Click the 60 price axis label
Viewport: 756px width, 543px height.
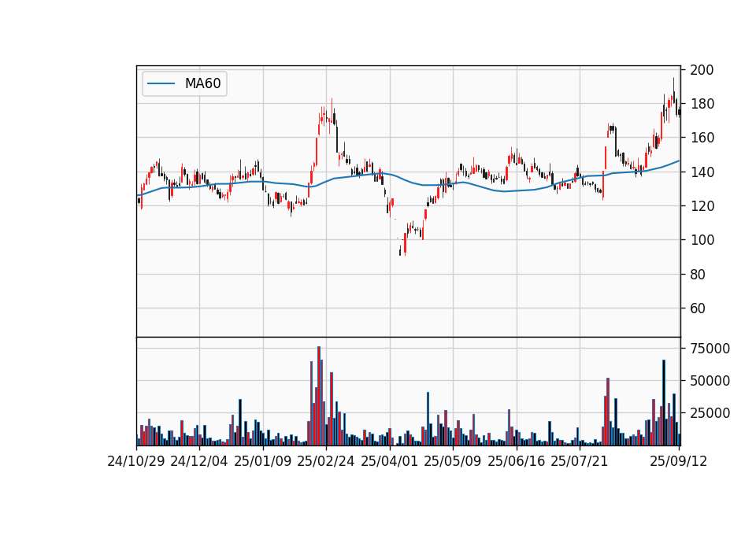(698, 308)
